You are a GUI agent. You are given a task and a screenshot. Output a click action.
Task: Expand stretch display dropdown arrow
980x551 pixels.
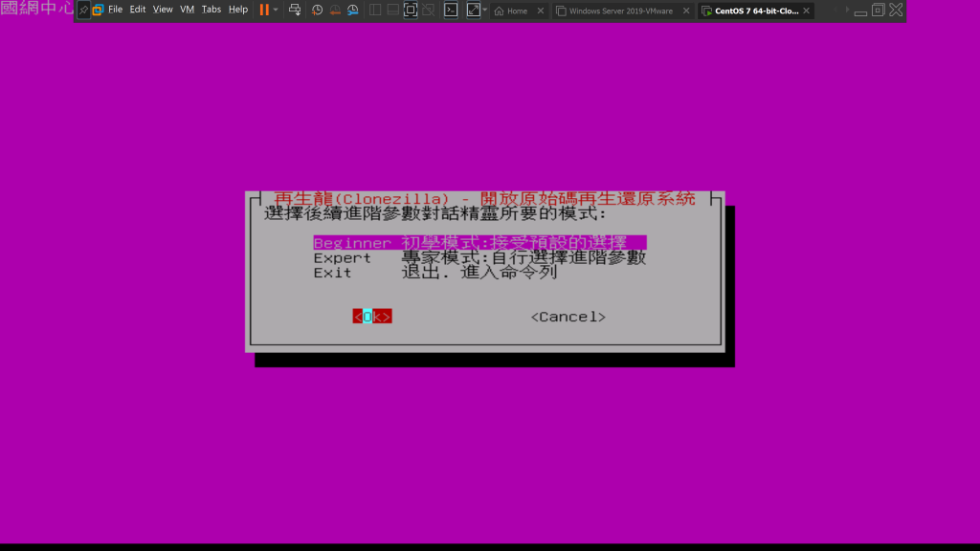click(485, 10)
